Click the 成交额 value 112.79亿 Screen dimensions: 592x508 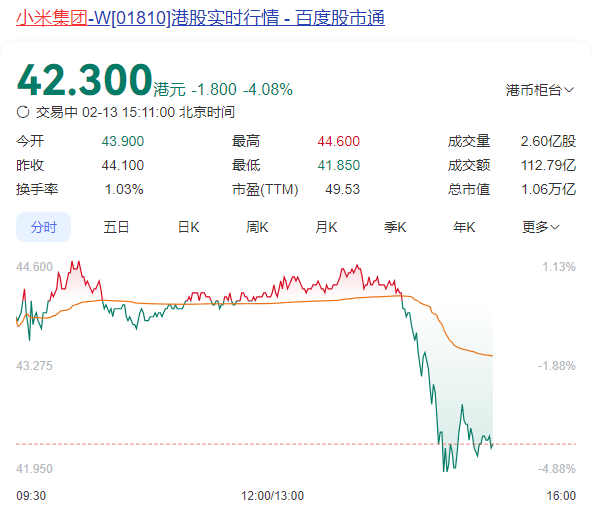pyautogui.click(x=548, y=165)
